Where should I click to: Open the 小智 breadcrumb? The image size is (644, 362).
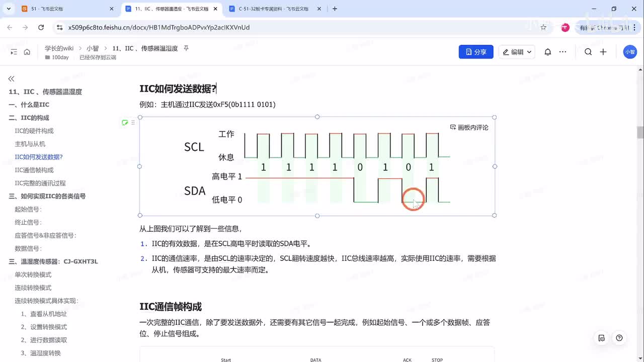click(x=92, y=48)
